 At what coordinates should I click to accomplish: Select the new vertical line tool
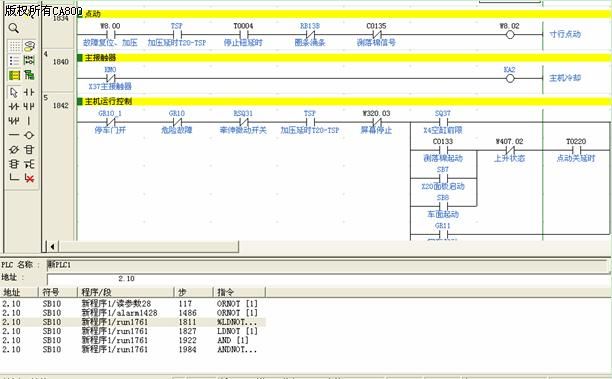pyautogui.click(x=29, y=121)
